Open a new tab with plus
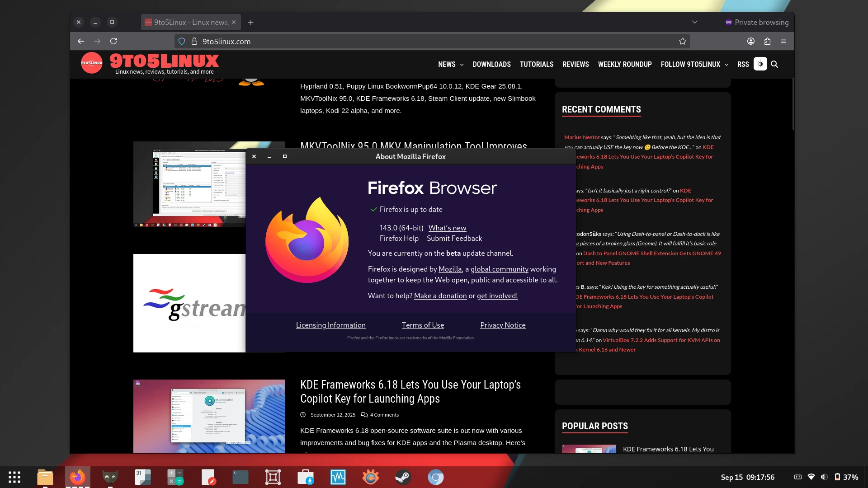 pyautogui.click(x=251, y=22)
